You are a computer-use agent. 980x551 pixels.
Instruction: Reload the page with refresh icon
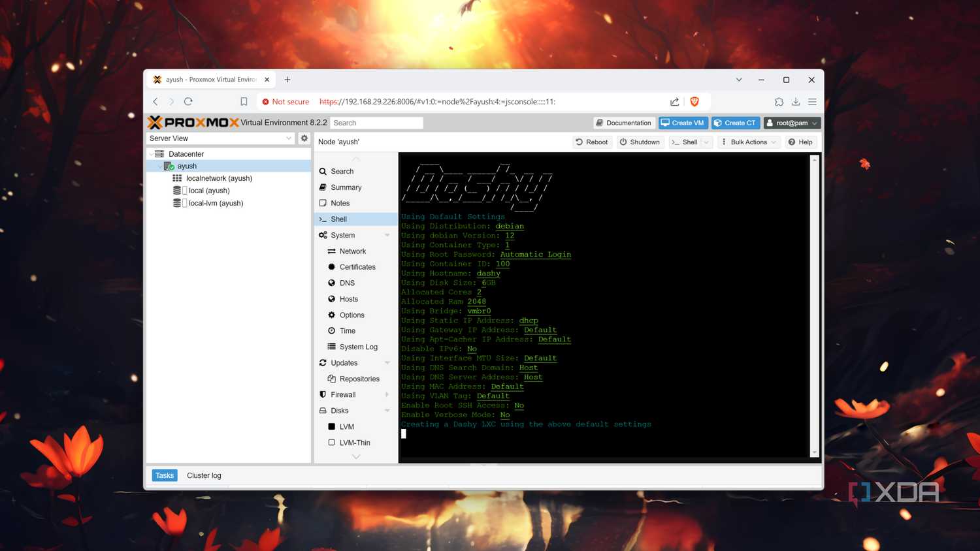[x=188, y=101]
